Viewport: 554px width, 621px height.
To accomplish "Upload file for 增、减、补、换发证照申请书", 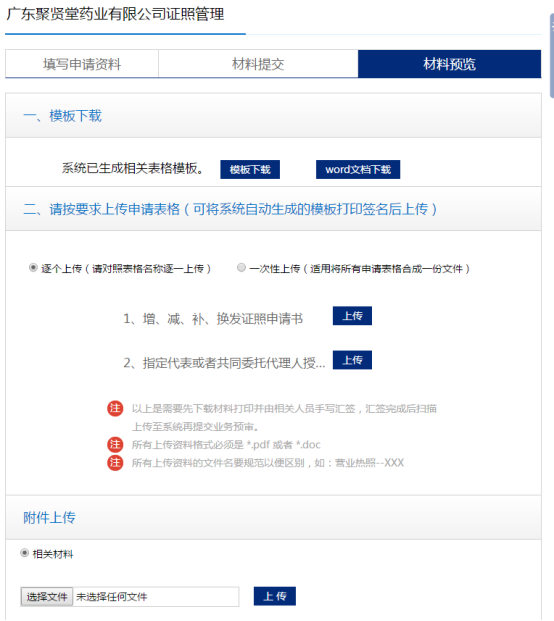I will pos(352,316).
